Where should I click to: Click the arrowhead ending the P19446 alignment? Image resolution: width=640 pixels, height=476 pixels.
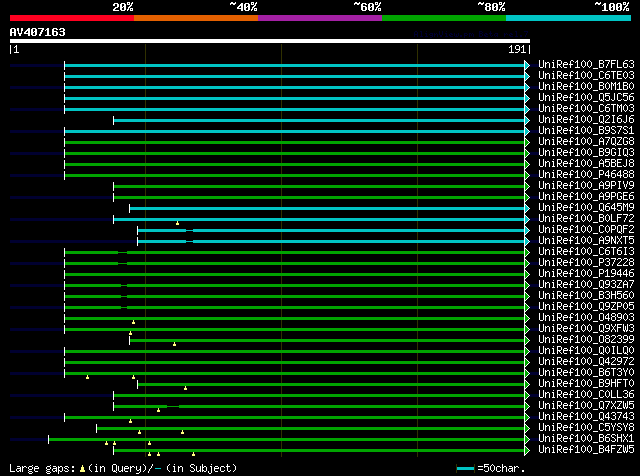(527, 275)
